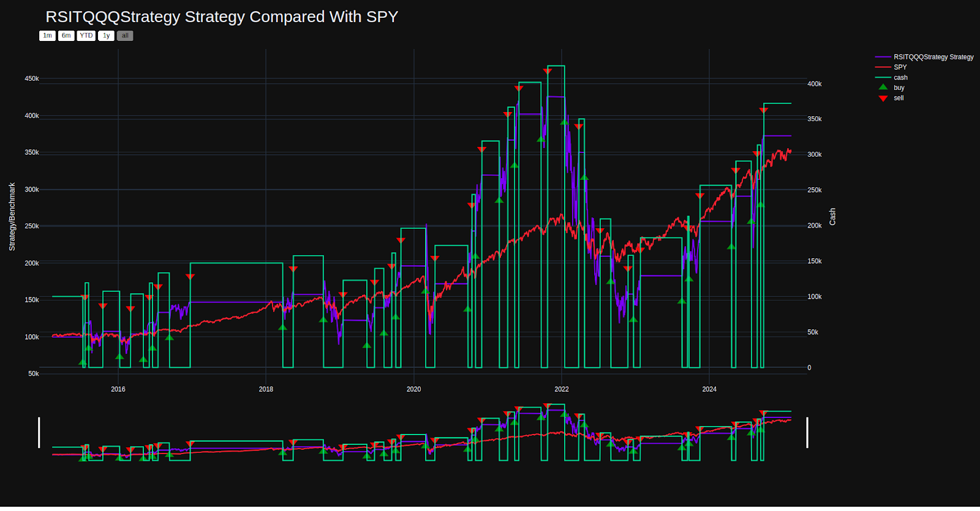Click the 350k right axis tick
This screenshot has width=980, height=511.
click(x=815, y=119)
